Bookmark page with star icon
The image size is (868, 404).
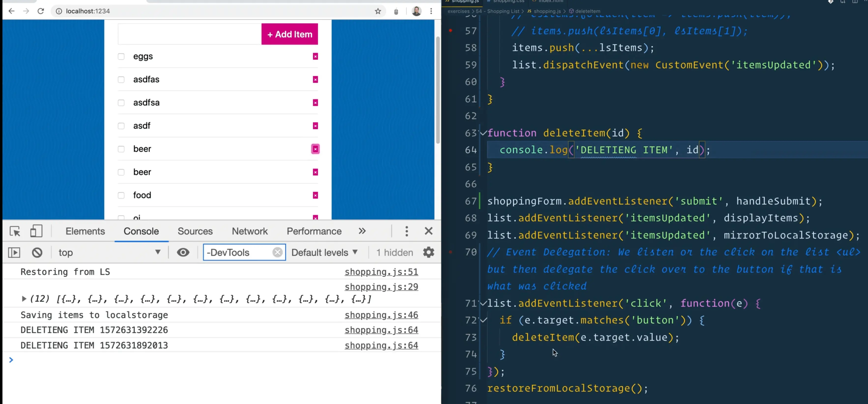[x=378, y=11]
